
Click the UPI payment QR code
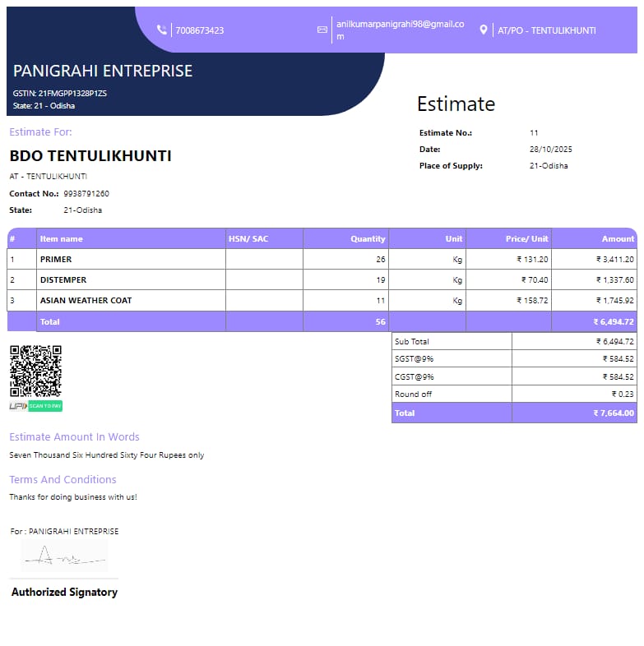35,371
